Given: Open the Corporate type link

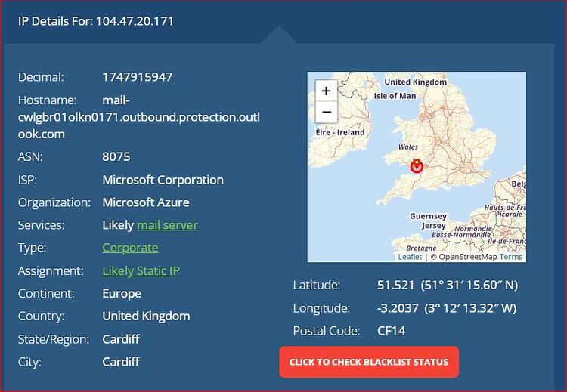Looking at the screenshot, I should pos(130,248).
